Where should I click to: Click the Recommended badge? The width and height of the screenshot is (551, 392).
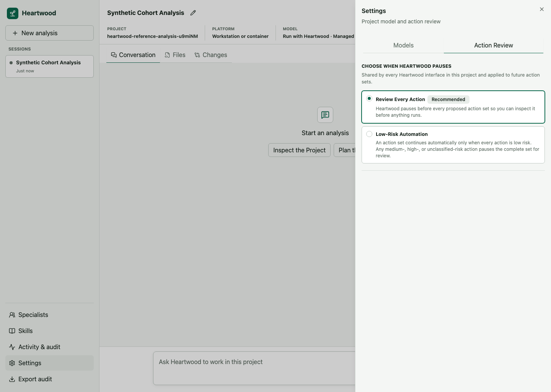448,100
